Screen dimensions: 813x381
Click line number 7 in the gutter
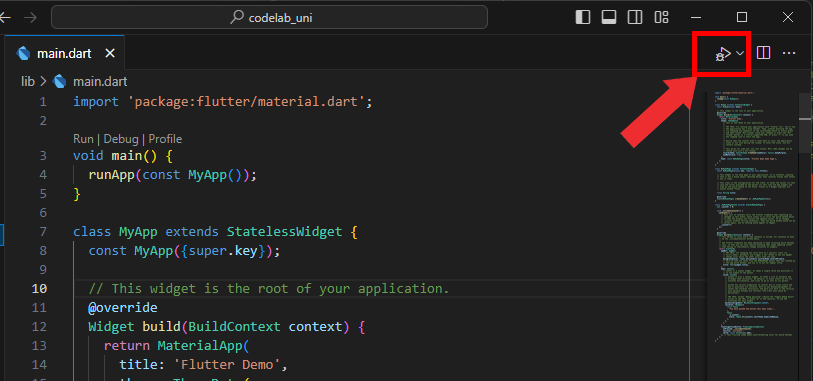(43, 232)
